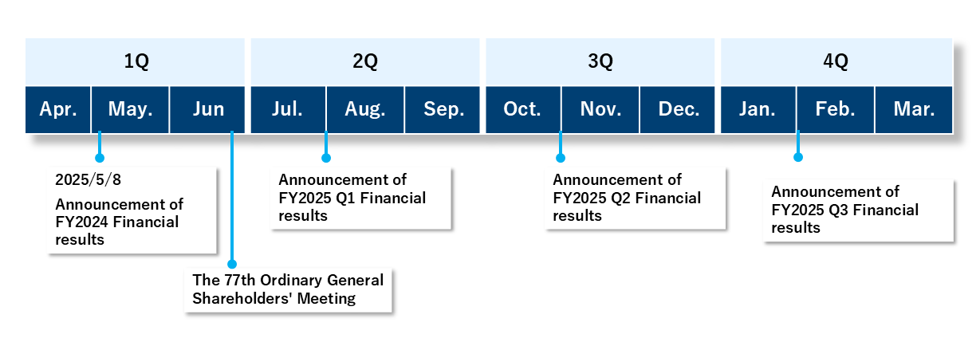Click the Shareholders' Meeting marker dot

pos(232,263)
